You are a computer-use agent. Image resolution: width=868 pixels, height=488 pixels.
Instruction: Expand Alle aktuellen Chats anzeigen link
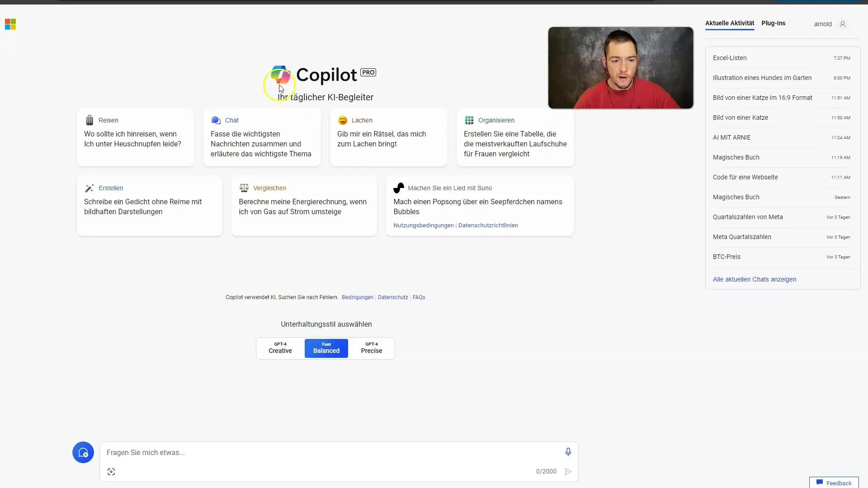coord(754,279)
